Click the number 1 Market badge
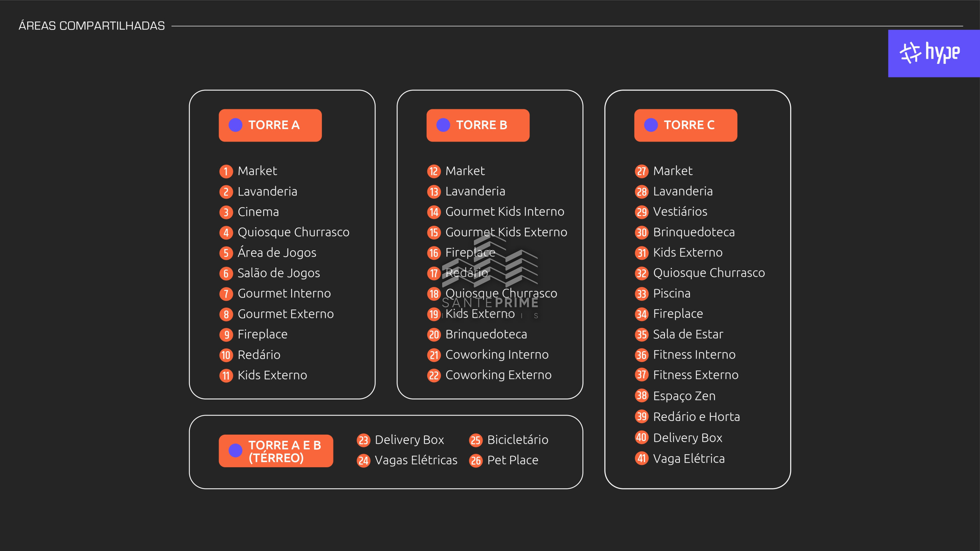The image size is (980, 551). coord(226,171)
